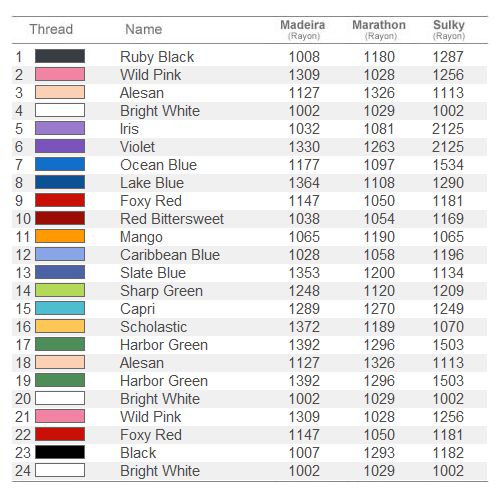The height and width of the screenshot is (492, 500).
Task: Click the Thread column header
Action: (51, 29)
